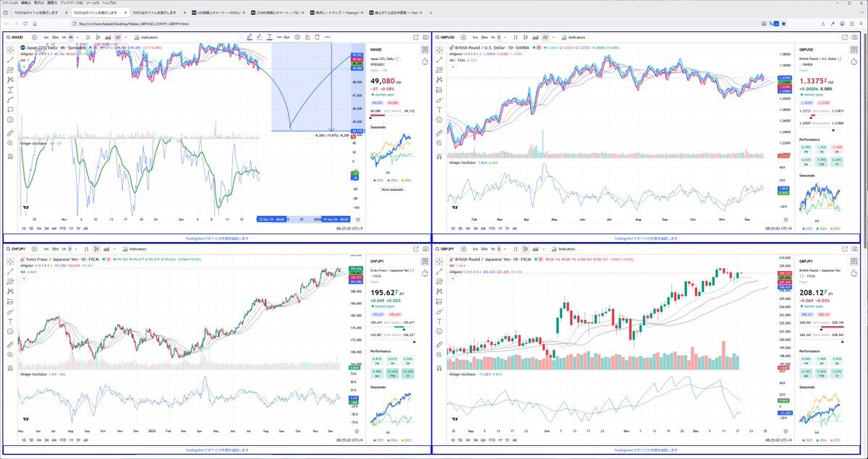Open the Fibonacci tools in GBPUSD chart
This screenshot has height=459, width=868.
pos(439,70)
